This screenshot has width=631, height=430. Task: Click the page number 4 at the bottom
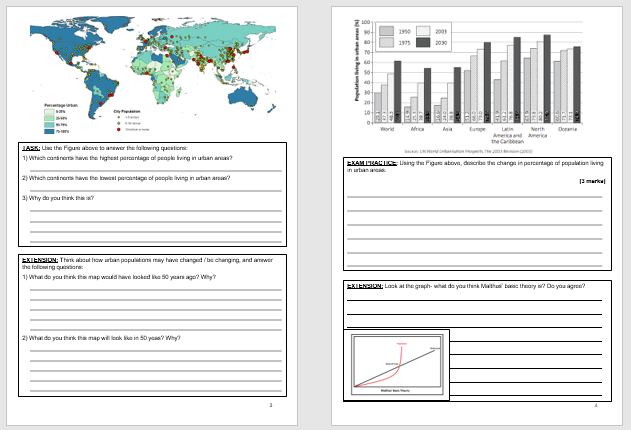point(596,405)
